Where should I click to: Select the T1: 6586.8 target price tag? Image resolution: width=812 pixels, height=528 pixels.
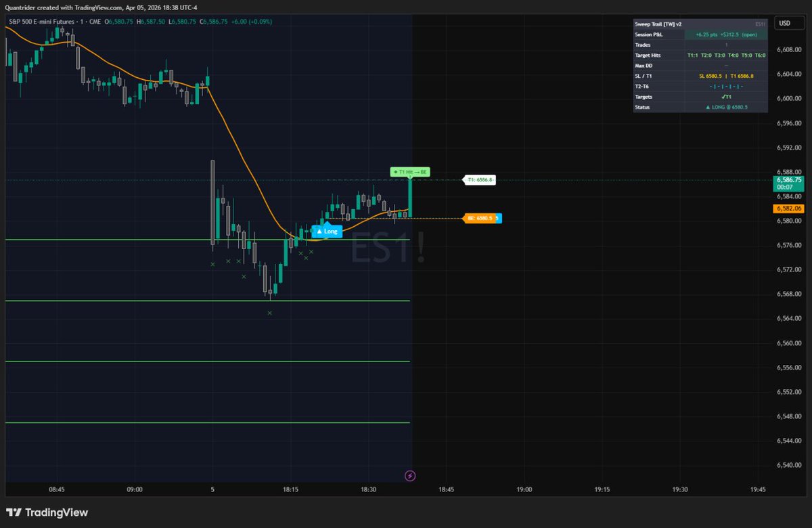click(x=480, y=180)
